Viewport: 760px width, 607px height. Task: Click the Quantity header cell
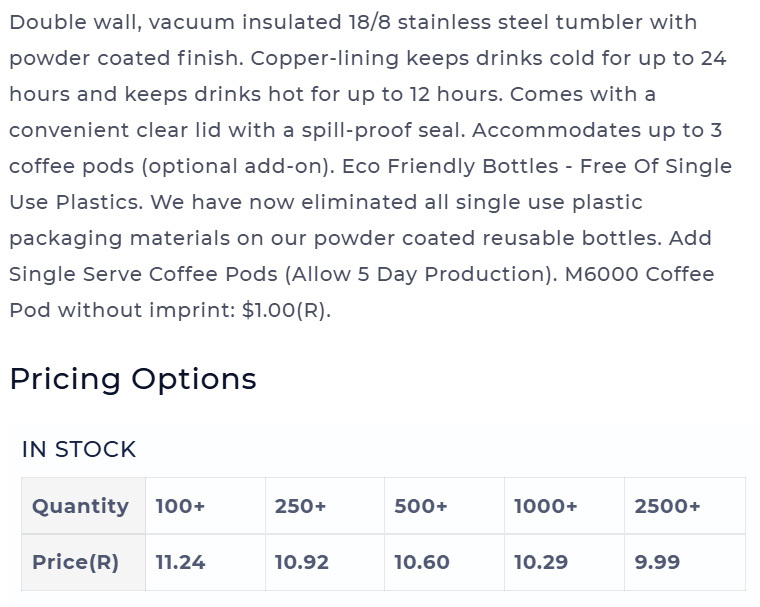coord(83,506)
